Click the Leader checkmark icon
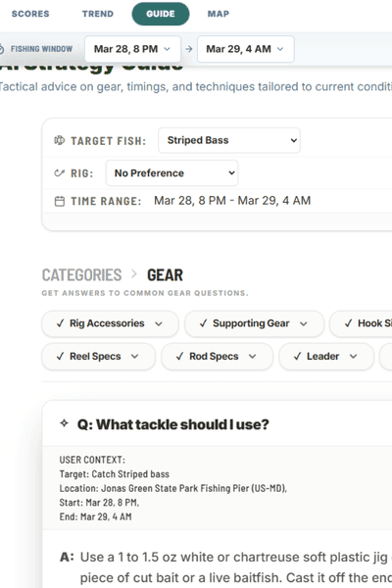392x588 pixels. (x=297, y=357)
